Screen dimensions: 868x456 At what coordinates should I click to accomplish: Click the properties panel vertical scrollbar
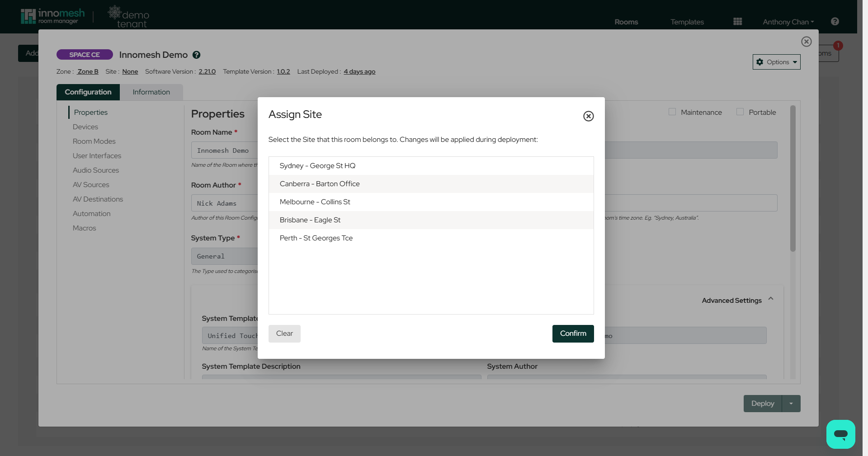click(x=793, y=179)
